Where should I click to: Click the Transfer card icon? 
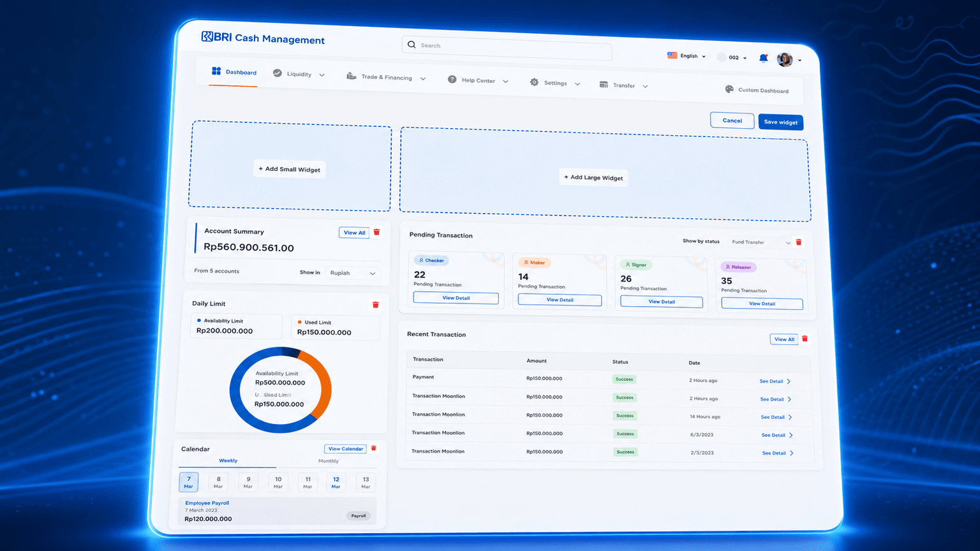pos(604,84)
